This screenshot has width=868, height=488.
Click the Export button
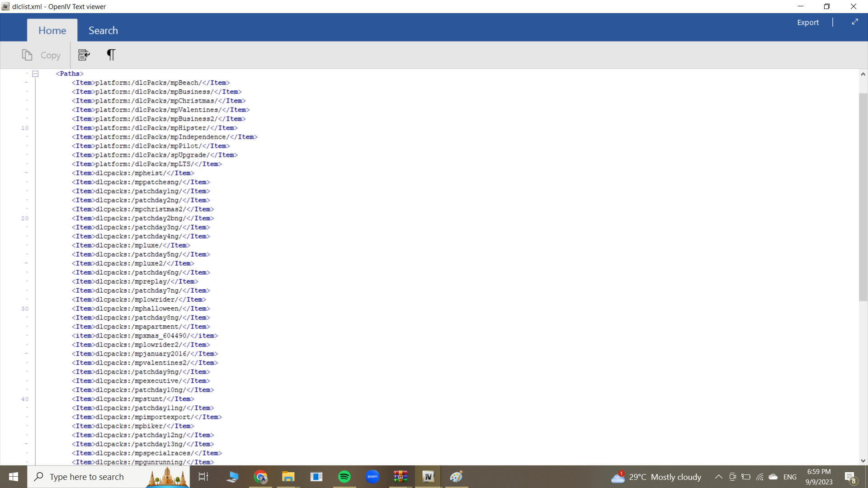807,22
